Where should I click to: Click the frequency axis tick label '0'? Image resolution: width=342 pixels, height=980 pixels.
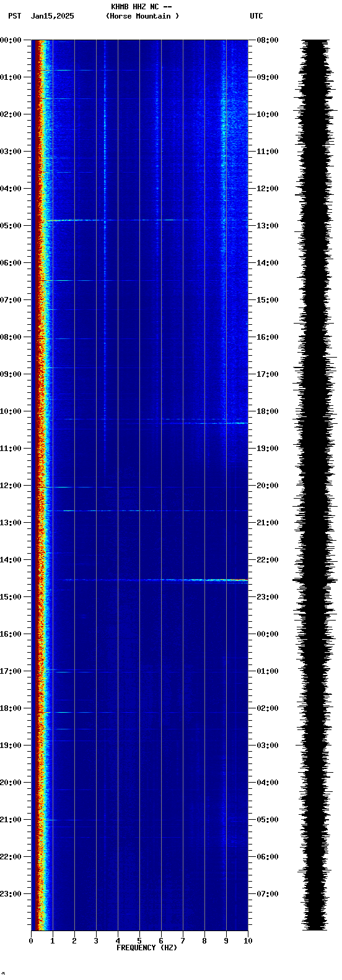point(31,941)
